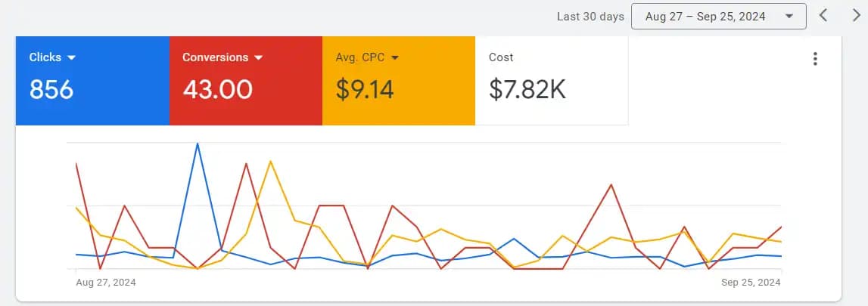Click the Aug 27, 2024 axis label
The width and height of the screenshot is (868, 306).
[x=106, y=283]
